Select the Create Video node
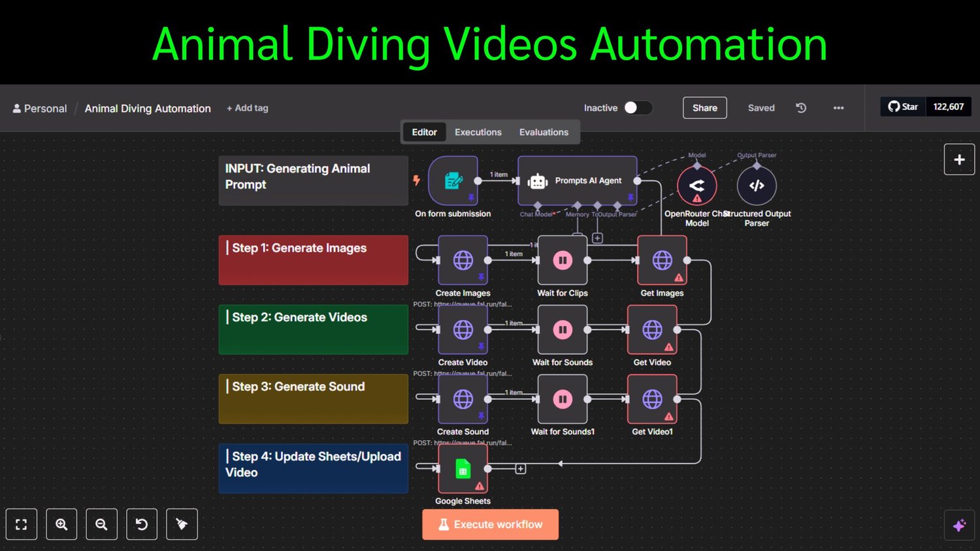Screen dimensions: 980x551 click(463, 329)
